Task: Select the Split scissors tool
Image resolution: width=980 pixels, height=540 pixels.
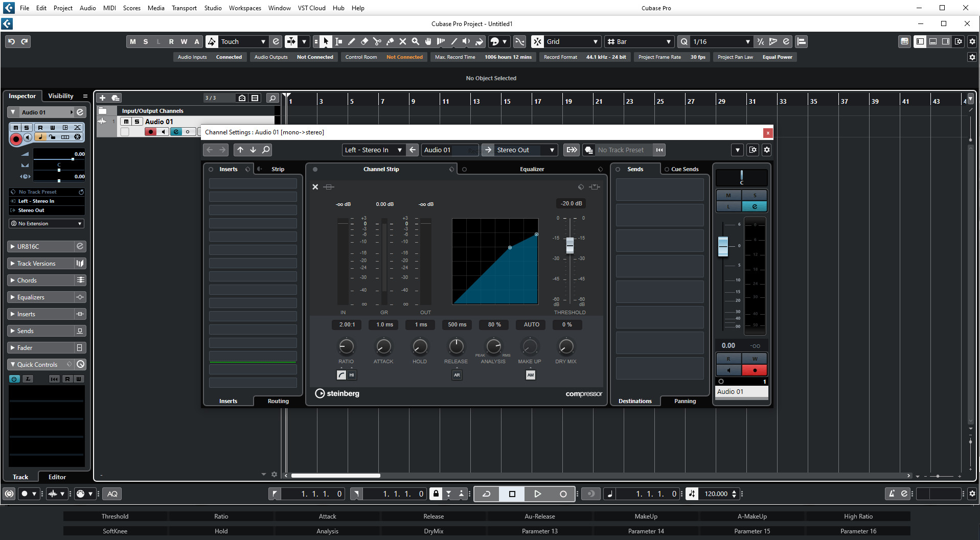Action: (377, 42)
